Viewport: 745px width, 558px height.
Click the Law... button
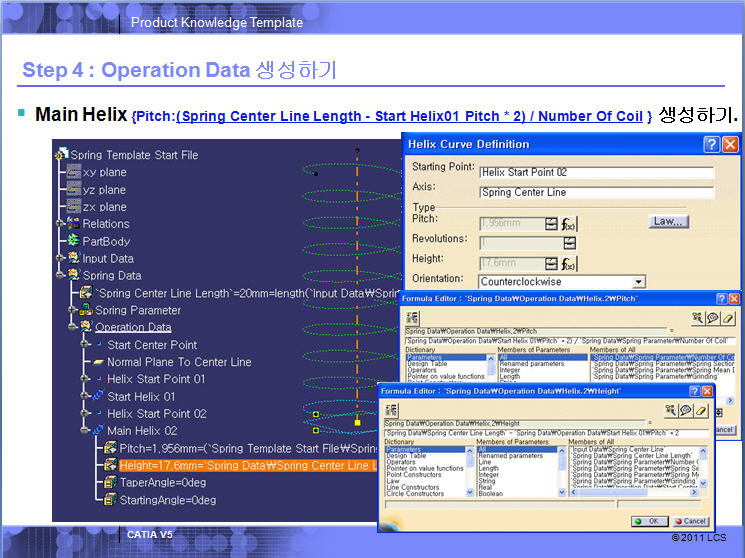click(x=668, y=221)
